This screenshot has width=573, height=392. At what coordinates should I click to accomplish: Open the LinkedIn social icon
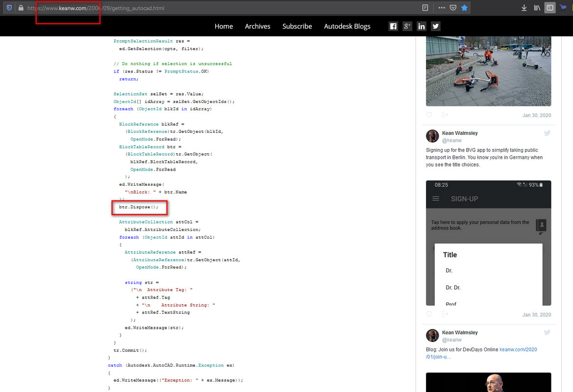pos(422,26)
